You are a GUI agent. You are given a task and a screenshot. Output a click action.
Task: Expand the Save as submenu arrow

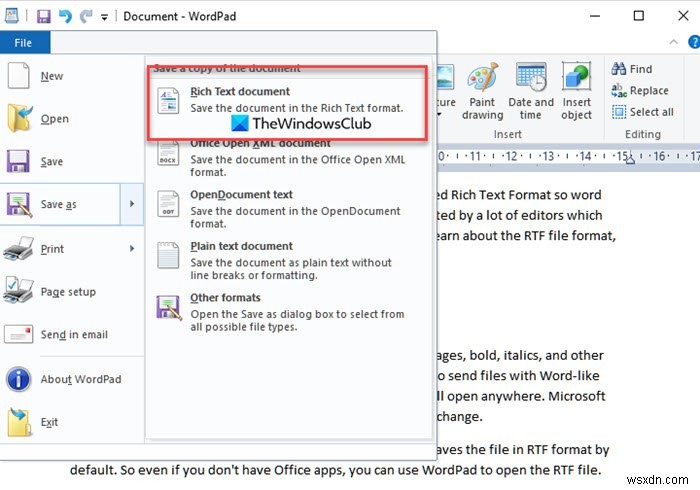[132, 204]
